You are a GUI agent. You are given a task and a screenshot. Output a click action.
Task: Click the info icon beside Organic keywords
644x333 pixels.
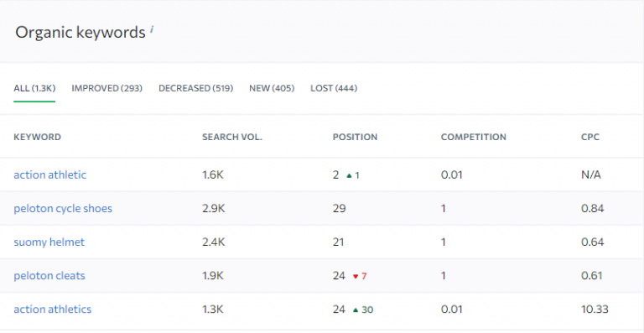coord(152,29)
